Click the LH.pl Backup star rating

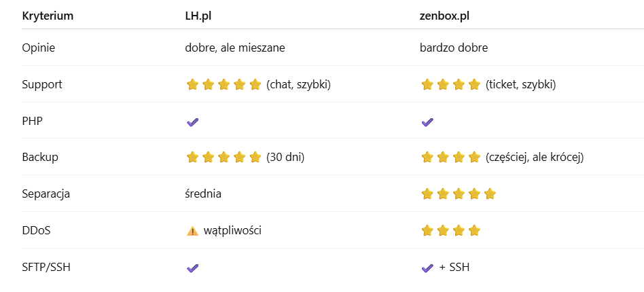223,158
